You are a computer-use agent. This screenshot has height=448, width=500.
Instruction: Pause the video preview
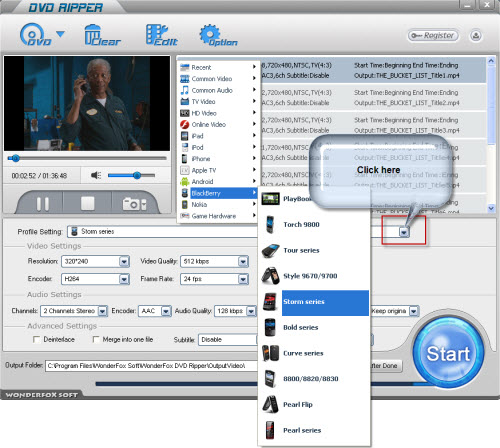click(x=43, y=204)
